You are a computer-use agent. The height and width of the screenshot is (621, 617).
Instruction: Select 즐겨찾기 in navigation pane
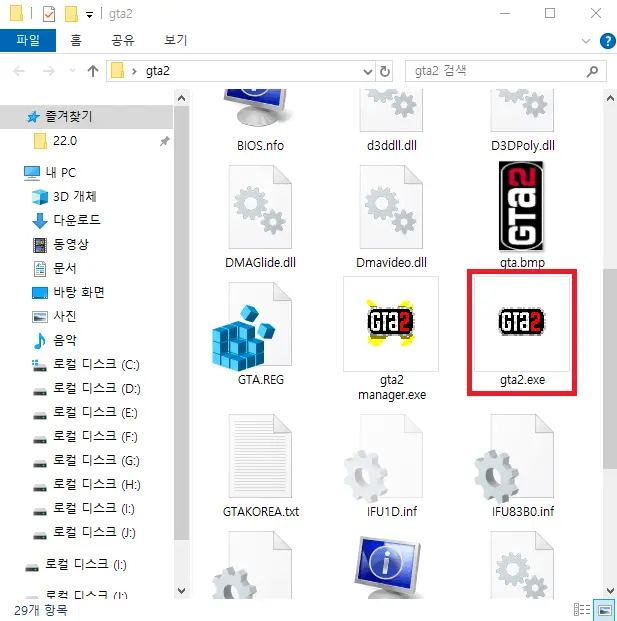(86, 116)
